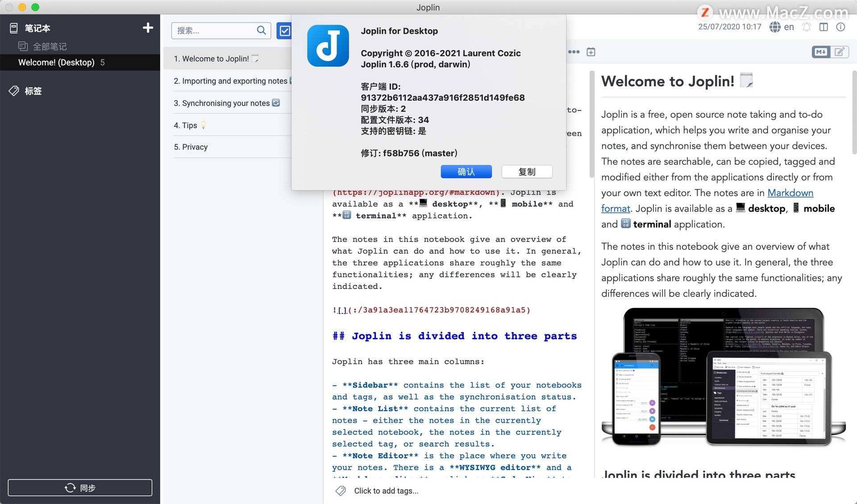
Task: Switch to the rich text editor toggle
Action: (x=840, y=52)
